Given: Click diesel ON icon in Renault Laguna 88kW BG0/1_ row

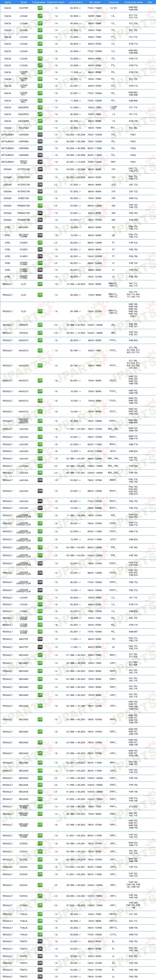Looking at the screenshot, I should [40, 491].
